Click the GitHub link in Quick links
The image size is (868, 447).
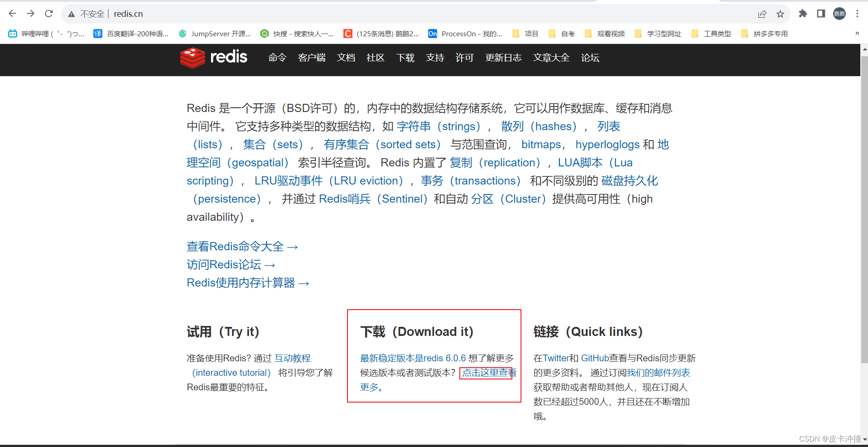[x=595, y=358]
